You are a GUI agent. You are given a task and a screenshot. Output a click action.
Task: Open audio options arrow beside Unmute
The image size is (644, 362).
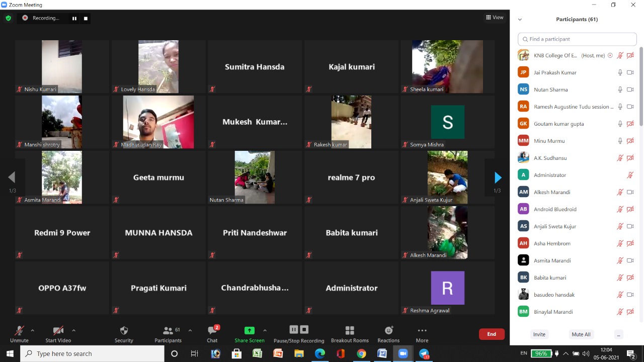coord(33,330)
